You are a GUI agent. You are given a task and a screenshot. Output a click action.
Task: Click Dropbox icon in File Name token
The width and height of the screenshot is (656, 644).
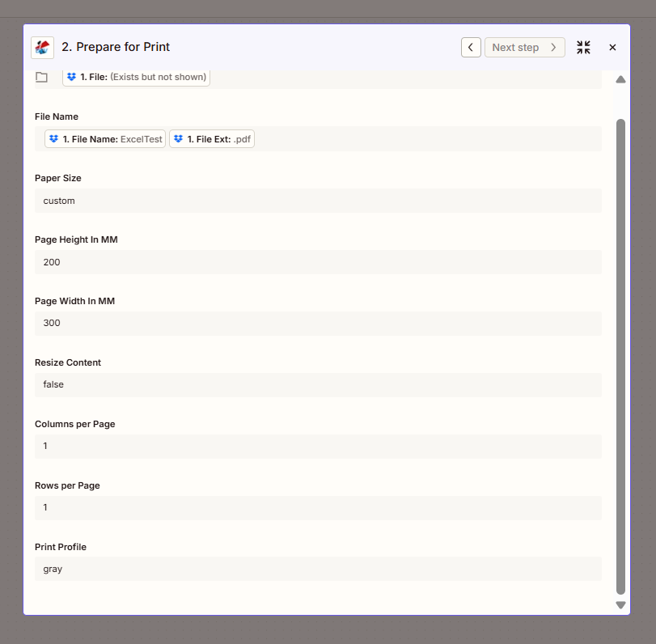pyautogui.click(x=53, y=139)
